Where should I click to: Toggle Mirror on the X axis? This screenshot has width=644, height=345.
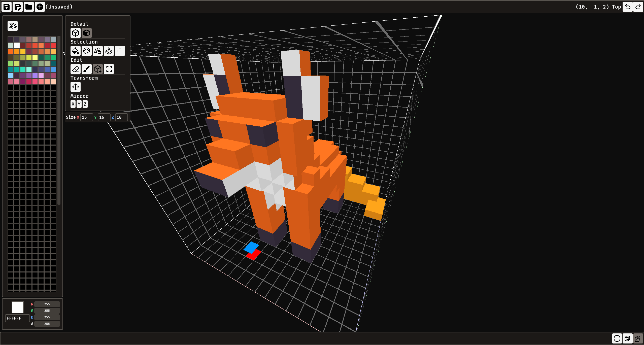73,104
